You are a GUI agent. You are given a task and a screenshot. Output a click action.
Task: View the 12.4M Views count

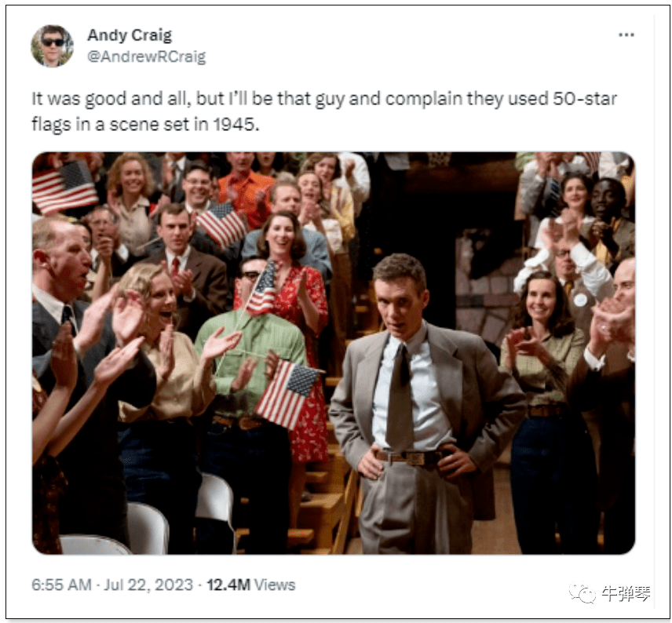251,585
